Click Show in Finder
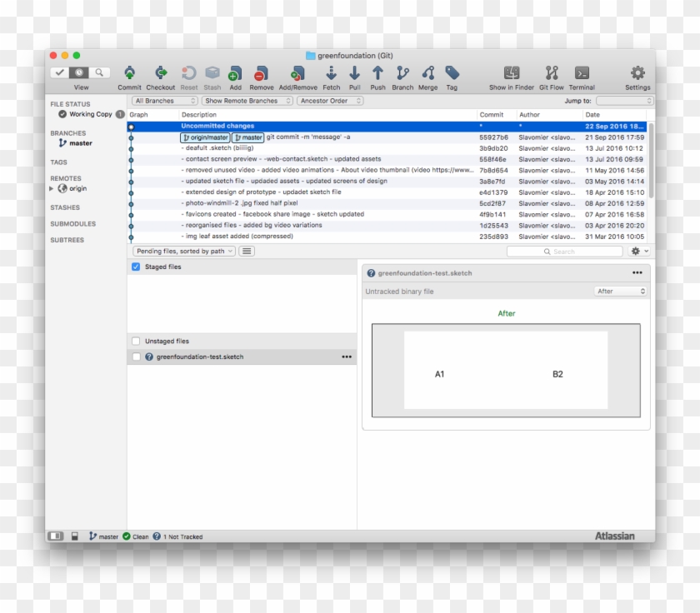Image resolution: width=700 pixels, height=613 pixels. coord(512,75)
